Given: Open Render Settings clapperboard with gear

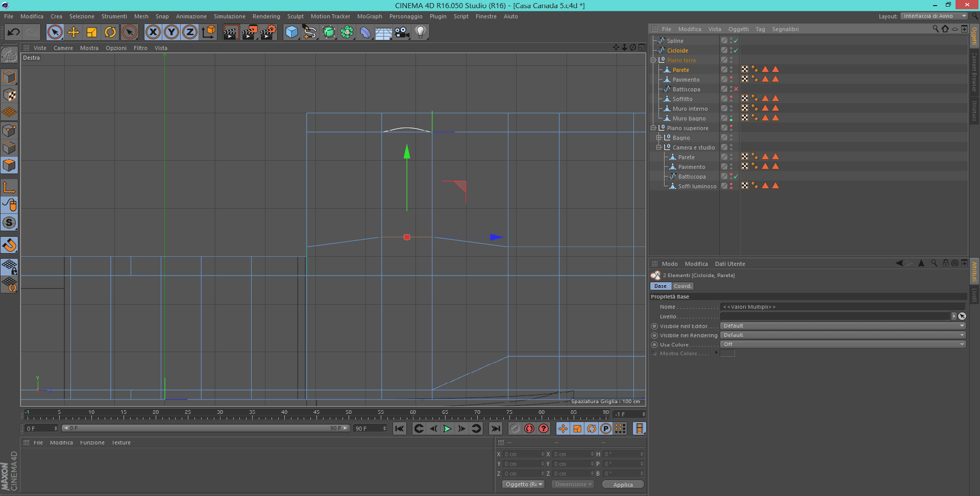Looking at the screenshot, I should [268, 32].
